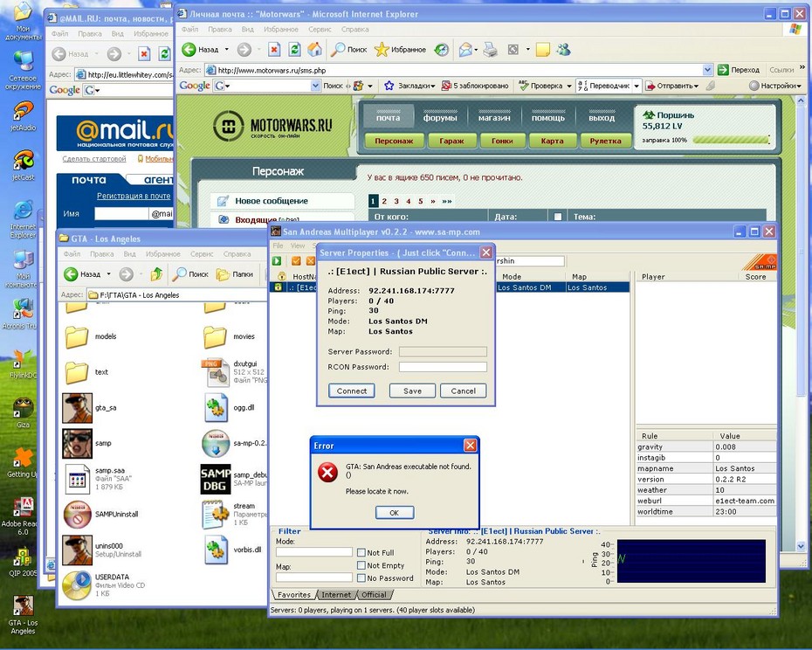Open samp application icon in GTA folder

tap(77, 444)
